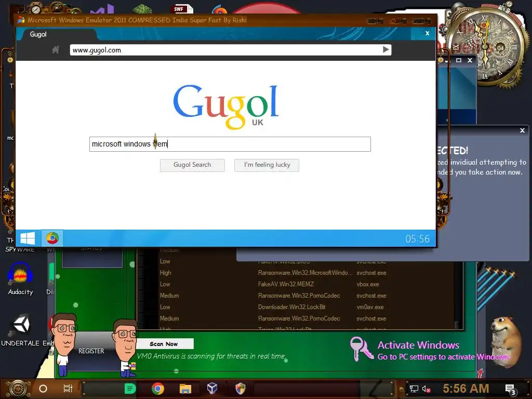Click the Gugol UK logo
The height and width of the screenshot is (399, 532).
pyautogui.click(x=226, y=107)
